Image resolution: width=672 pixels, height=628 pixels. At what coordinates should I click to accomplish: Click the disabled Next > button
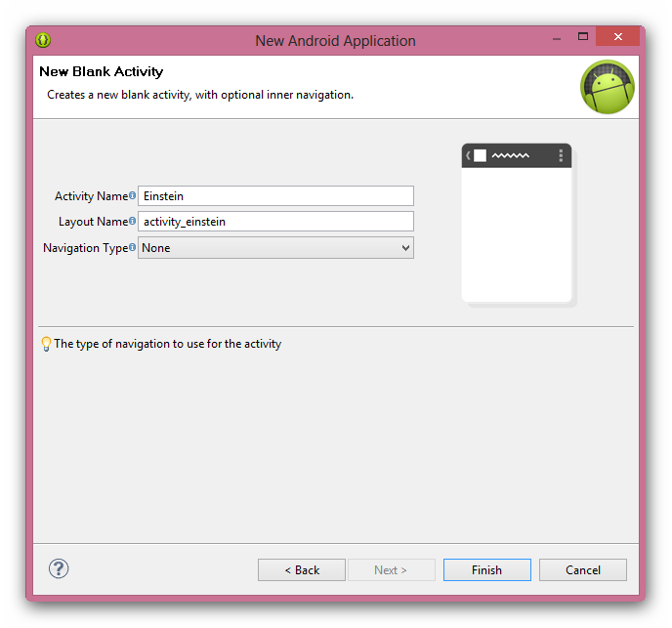click(x=392, y=570)
